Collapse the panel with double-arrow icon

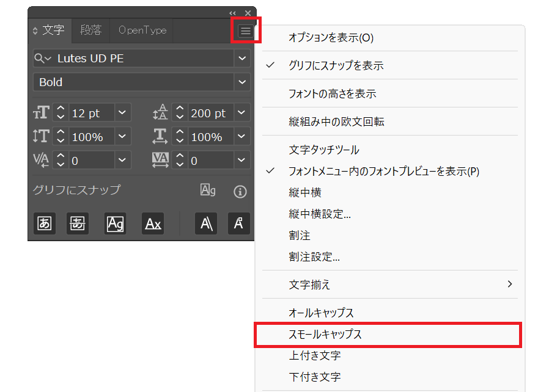tap(232, 13)
